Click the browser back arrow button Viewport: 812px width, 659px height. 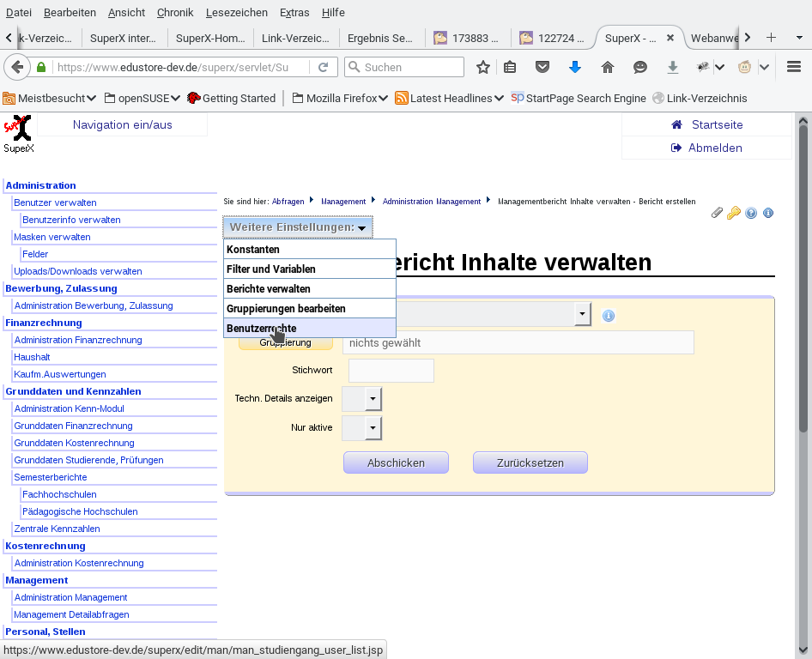coord(17,67)
